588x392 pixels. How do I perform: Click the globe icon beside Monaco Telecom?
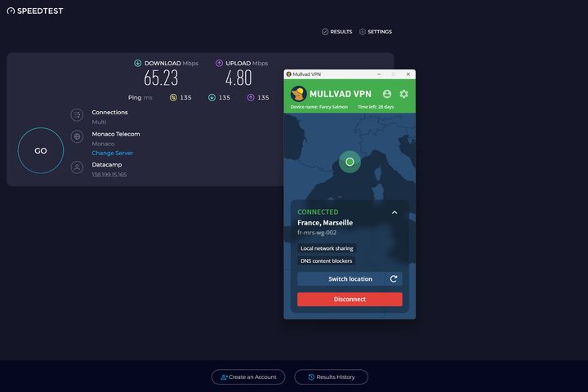click(x=77, y=136)
